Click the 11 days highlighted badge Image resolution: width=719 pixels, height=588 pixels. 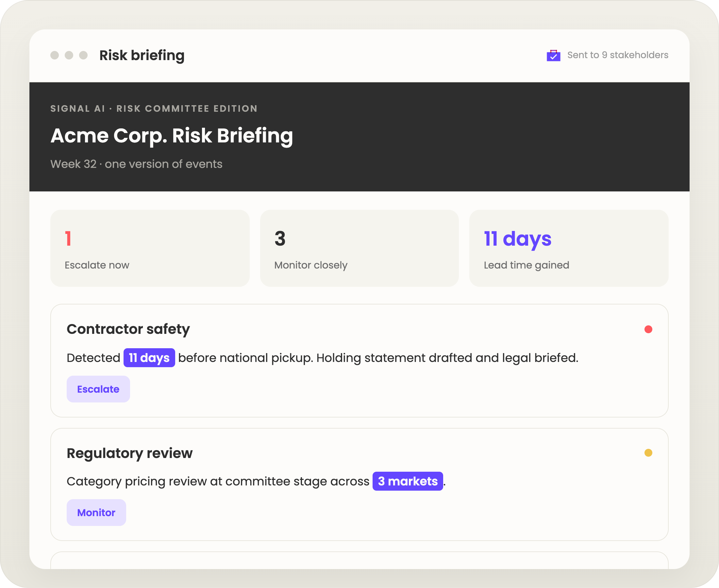[x=149, y=358]
